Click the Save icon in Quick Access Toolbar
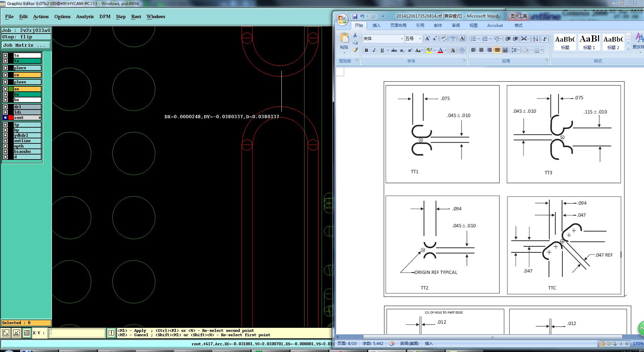Image resolution: width=644 pixels, height=352 pixels. 355,16
